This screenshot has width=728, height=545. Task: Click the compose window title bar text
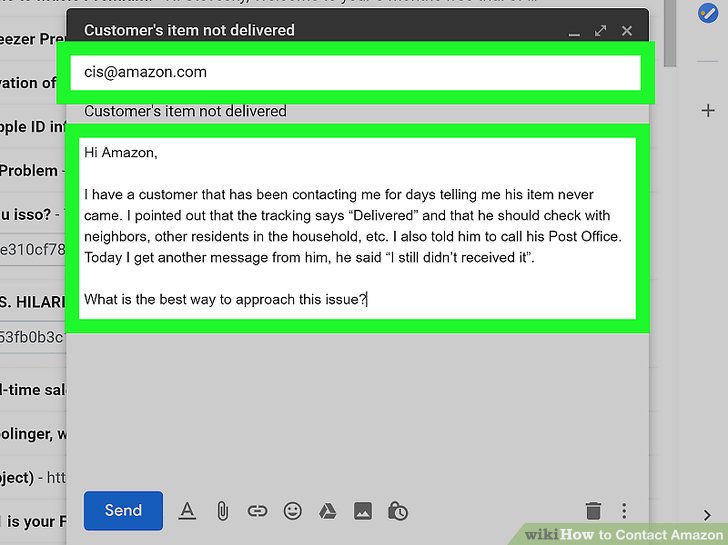point(189,30)
